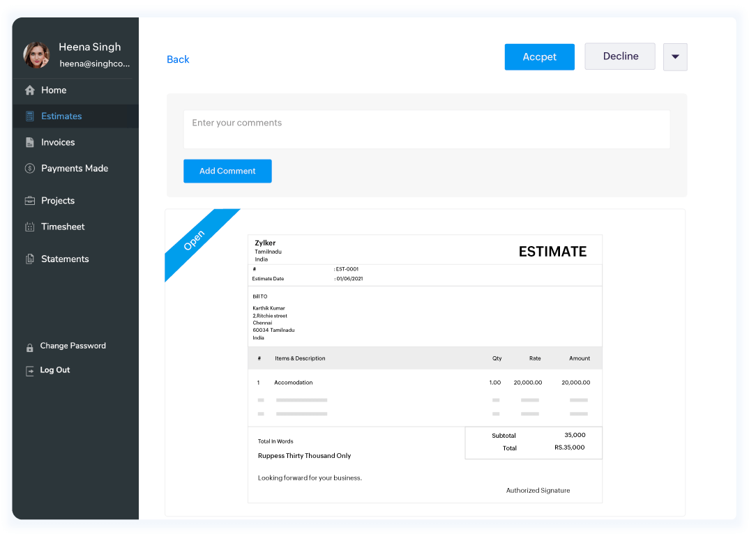Viewport: 756px width, 534px height.
Task: Open the extra actions dropdown beside Decline
Action: 674,56
